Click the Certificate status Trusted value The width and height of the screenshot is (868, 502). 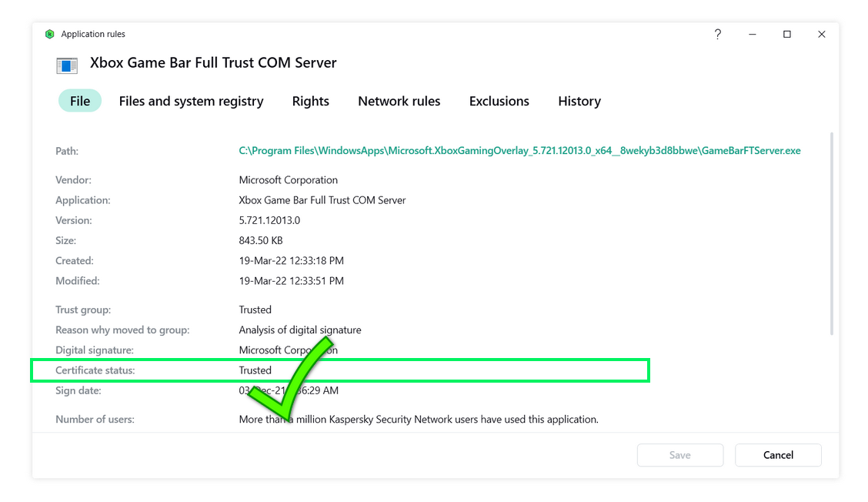[x=255, y=370]
